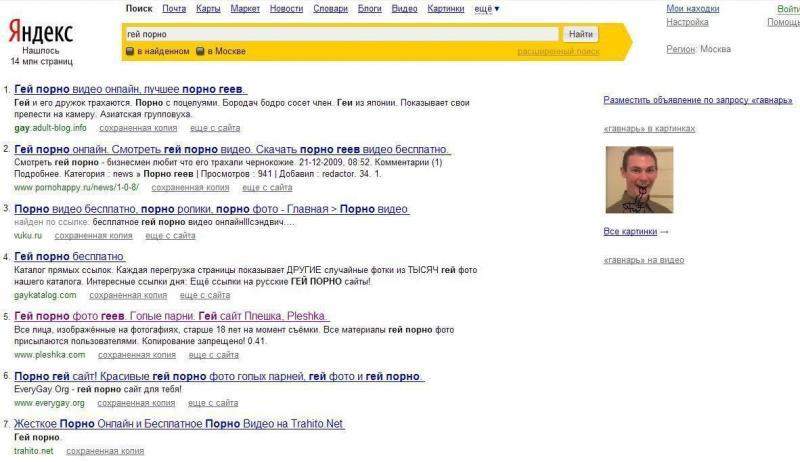Switch to the Маркет service

245,9
